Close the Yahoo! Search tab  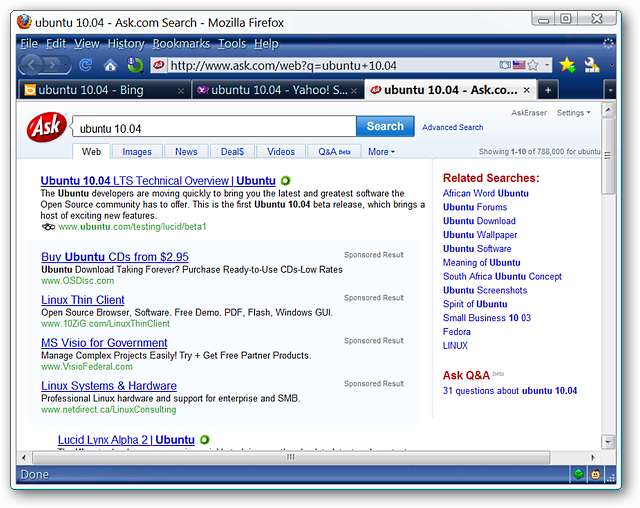click(354, 91)
